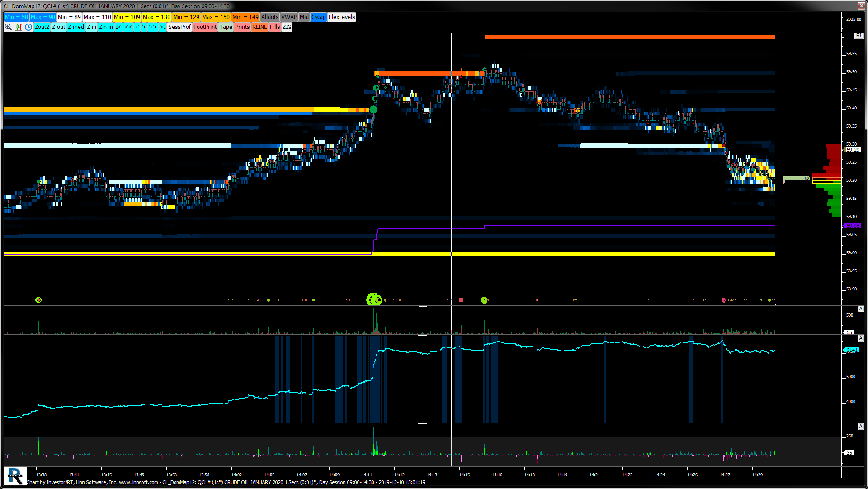Click the 13:38 time axis label
The image size is (868, 489).
click(x=41, y=475)
